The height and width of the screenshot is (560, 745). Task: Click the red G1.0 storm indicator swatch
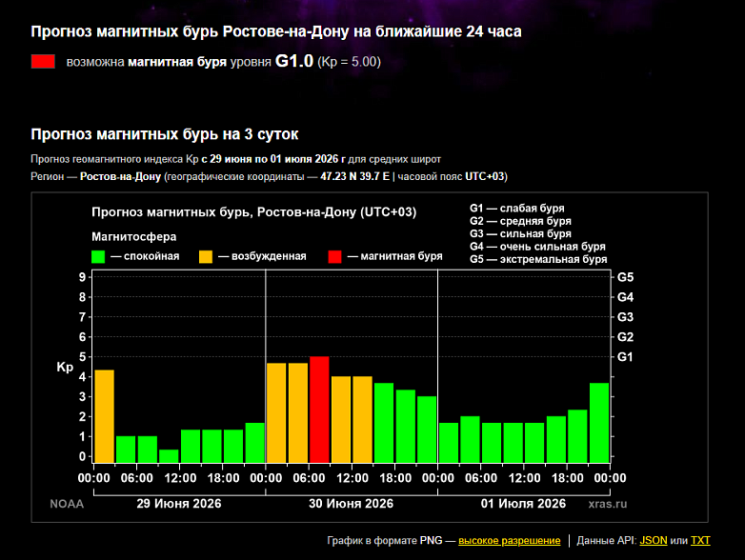43,62
